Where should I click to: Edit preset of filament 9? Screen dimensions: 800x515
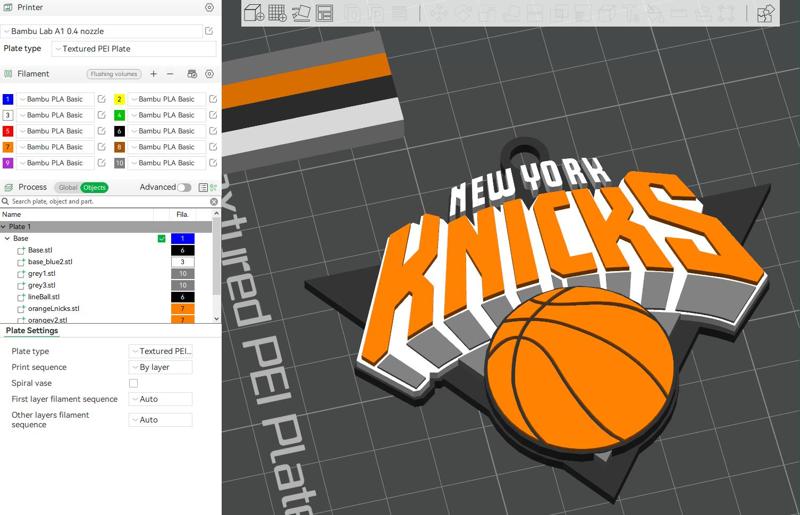(x=102, y=162)
